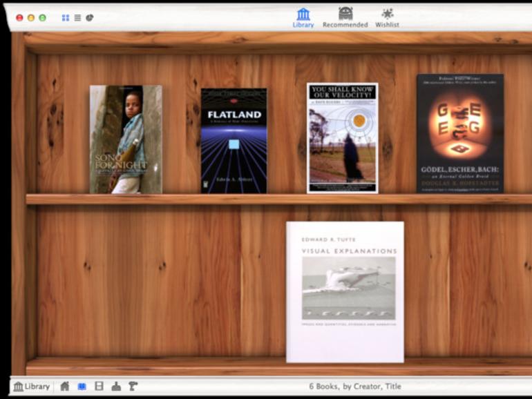Screen dimensions: 532x399
Task: Select the Visual Explanations book cover
Action: point(345,292)
